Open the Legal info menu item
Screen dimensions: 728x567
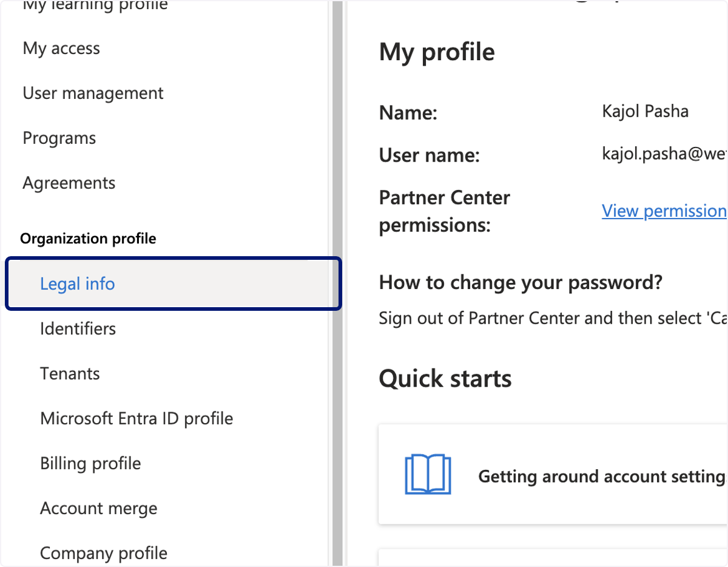[x=174, y=283]
